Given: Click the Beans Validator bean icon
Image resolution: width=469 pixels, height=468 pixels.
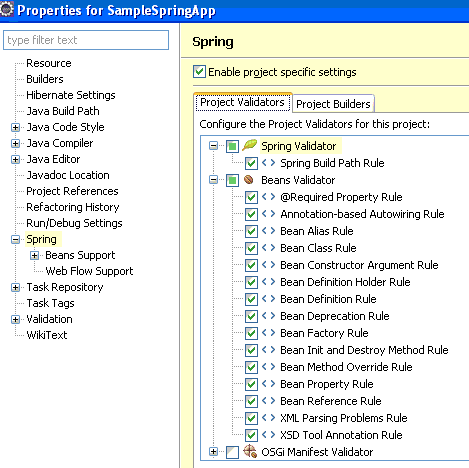Looking at the screenshot, I should [x=249, y=180].
